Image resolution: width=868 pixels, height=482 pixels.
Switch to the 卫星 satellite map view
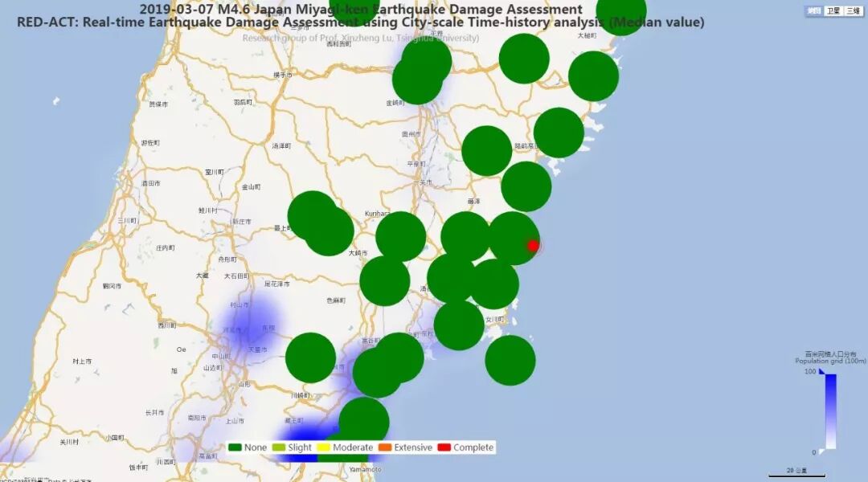tap(833, 11)
